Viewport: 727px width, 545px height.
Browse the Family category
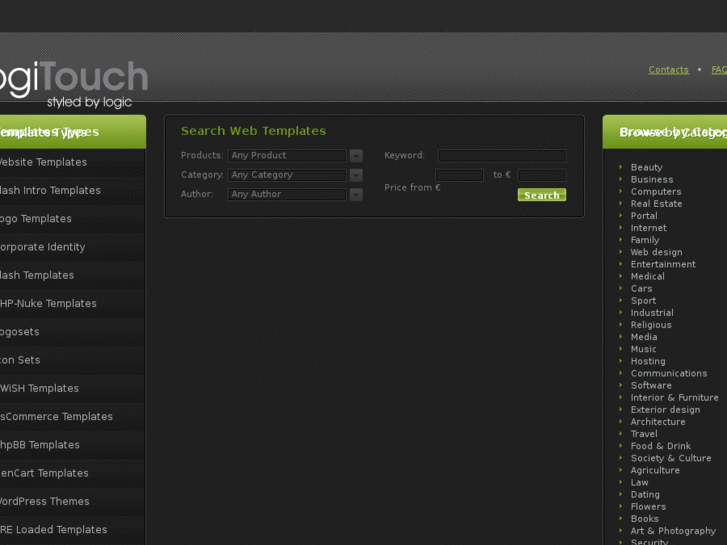644,240
